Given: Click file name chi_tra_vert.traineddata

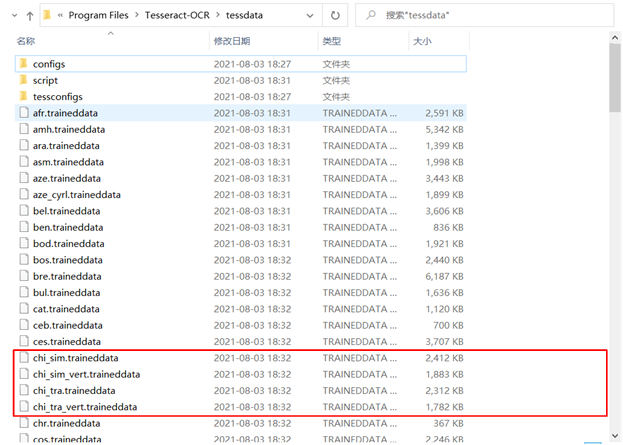Looking at the screenshot, I should pos(85,407).
